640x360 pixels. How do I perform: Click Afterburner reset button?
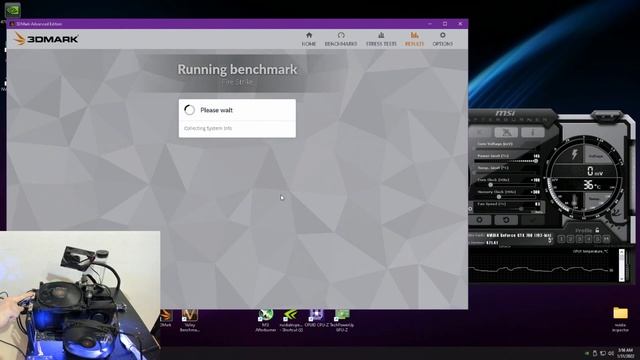506,220
